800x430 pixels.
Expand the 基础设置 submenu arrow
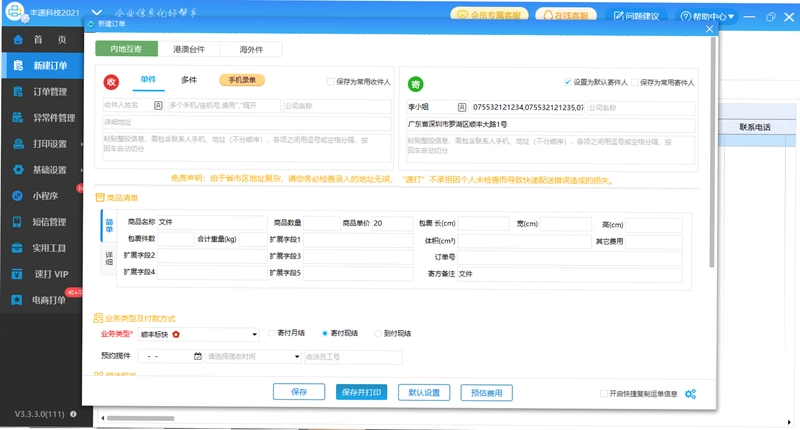click(82, 170)
